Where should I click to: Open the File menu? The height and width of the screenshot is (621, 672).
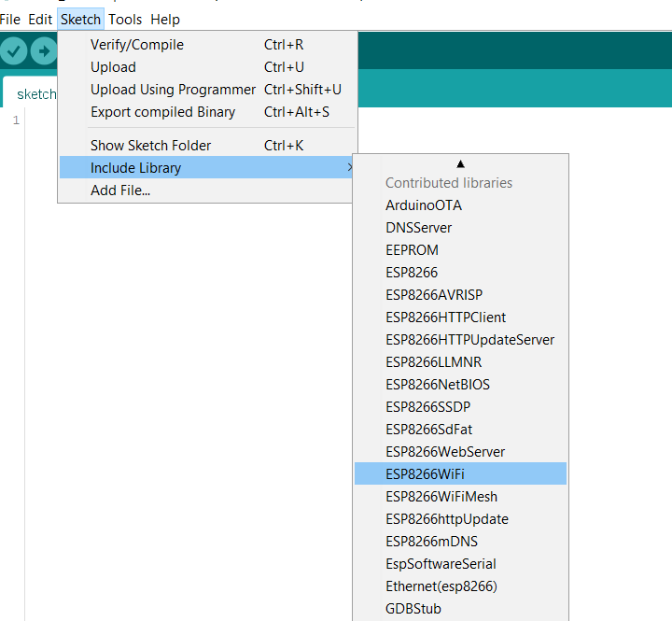tap(10, 20)
